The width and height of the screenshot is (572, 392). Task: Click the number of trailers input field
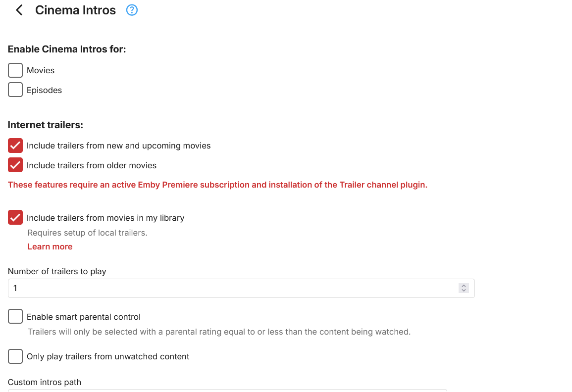click(233, 288)
